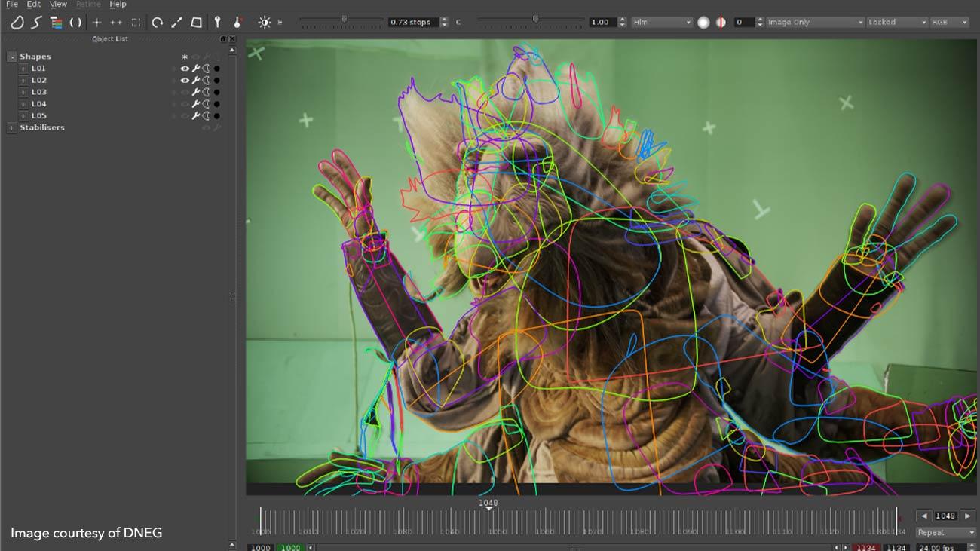The width and height of the screenshot is (980, 551).
Task: Select the freehand shape drawing tool
Action: click(17, 22)
